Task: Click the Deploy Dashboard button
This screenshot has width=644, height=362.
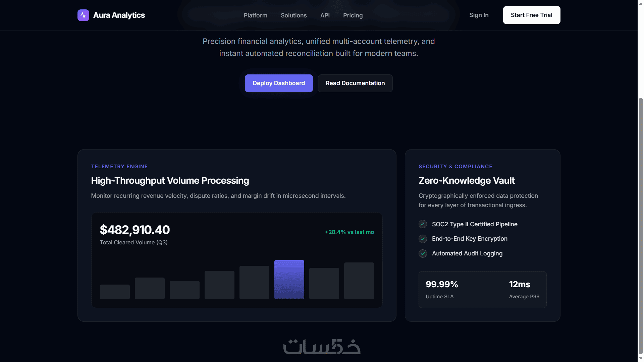Action: (278, 83)
